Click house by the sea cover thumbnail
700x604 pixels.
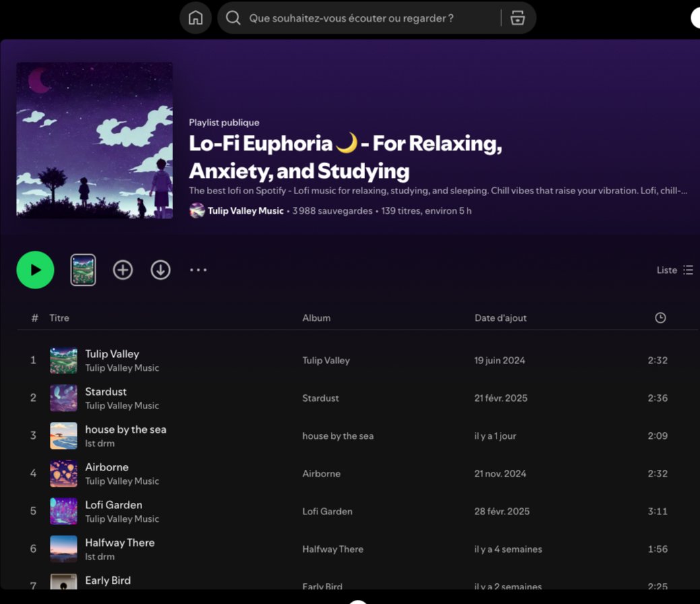click(63, 436)
